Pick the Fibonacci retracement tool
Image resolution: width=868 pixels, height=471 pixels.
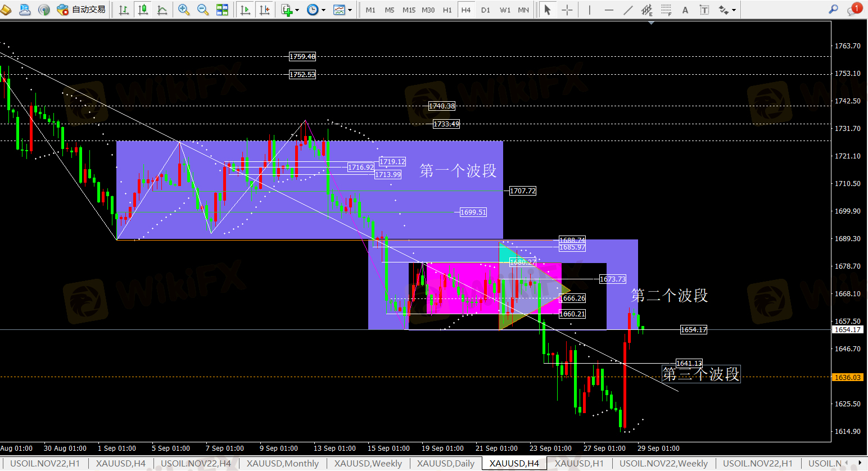(x=666, y=10)
